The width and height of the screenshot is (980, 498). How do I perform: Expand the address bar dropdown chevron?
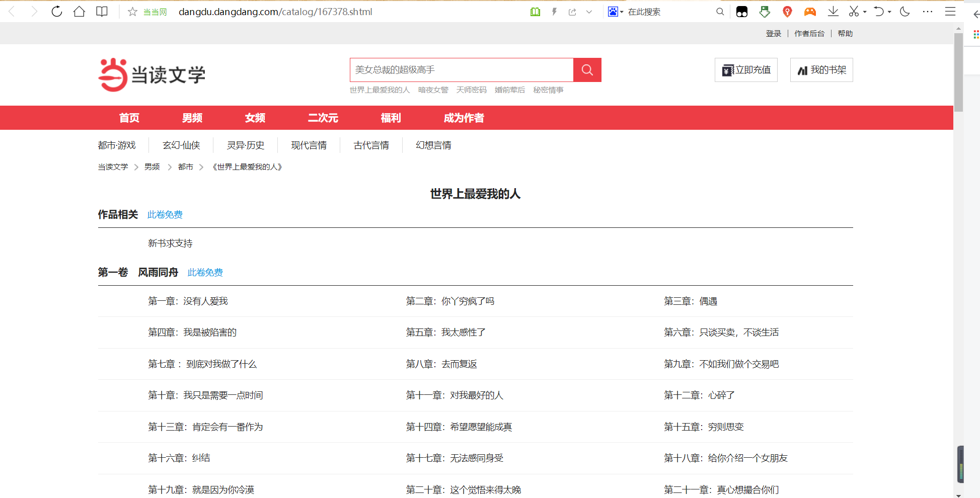coord(589,12)
